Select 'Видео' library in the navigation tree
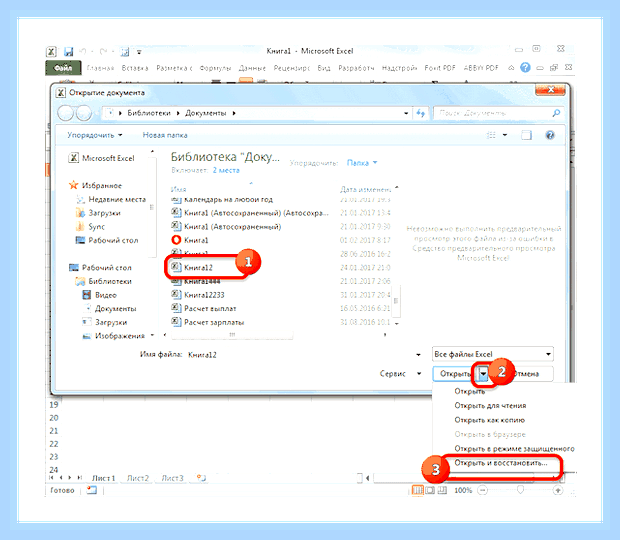The image size is (620, 540). click(x=100, y=295)
